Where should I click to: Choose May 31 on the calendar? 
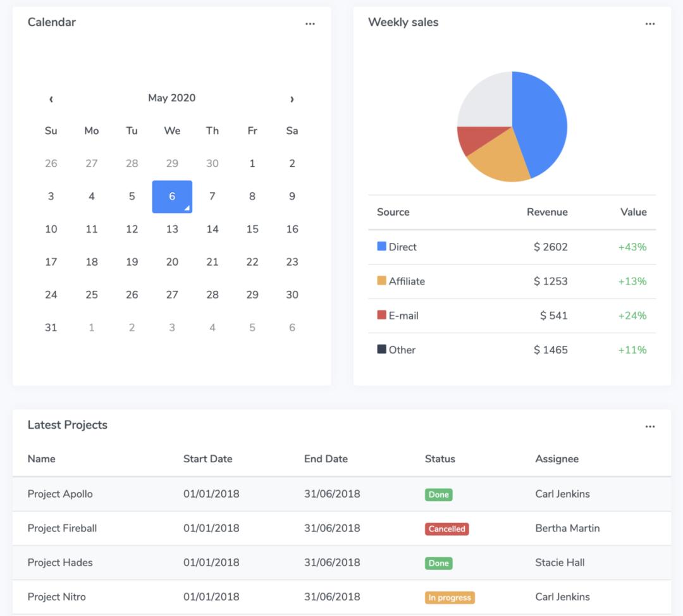(51, 328)
